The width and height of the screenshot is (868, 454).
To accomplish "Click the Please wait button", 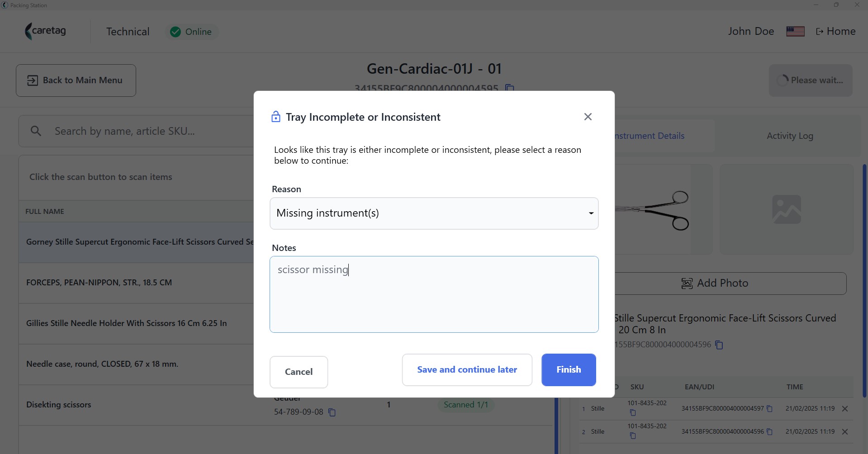I will [x=810, y=80].
